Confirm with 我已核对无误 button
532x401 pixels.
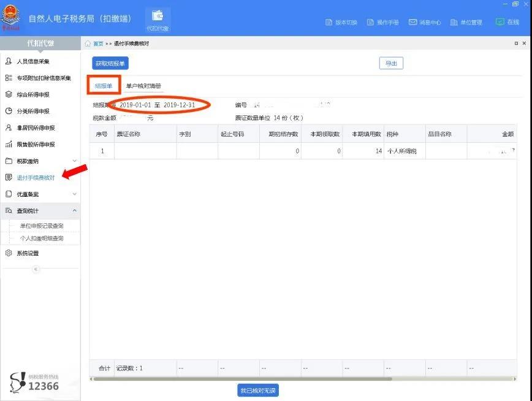point(258,391)
